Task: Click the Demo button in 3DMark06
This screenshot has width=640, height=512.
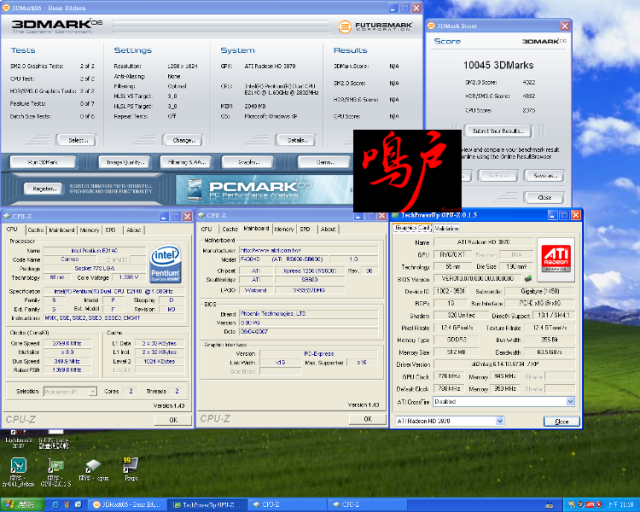Action: tap(324, 162)
